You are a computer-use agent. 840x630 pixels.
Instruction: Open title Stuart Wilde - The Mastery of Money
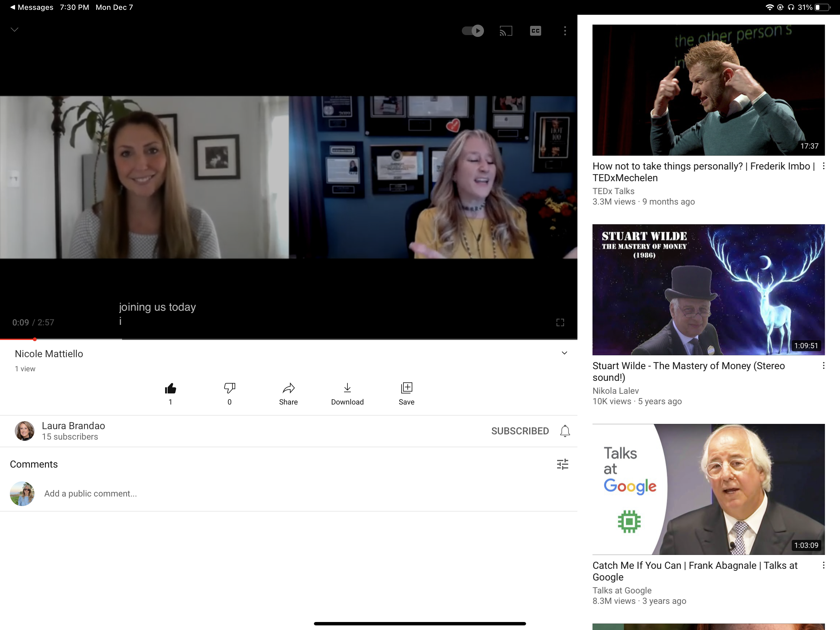688,371
